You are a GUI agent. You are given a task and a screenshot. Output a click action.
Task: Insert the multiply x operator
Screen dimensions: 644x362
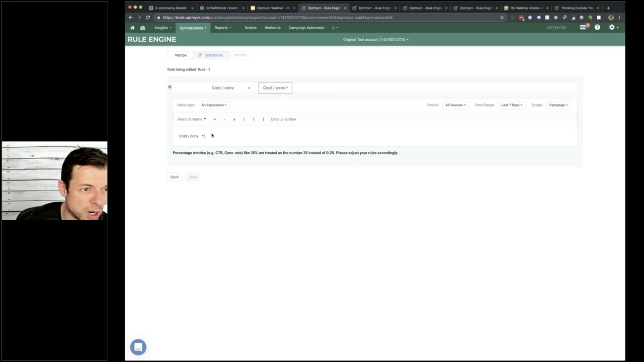coord(234,119)
